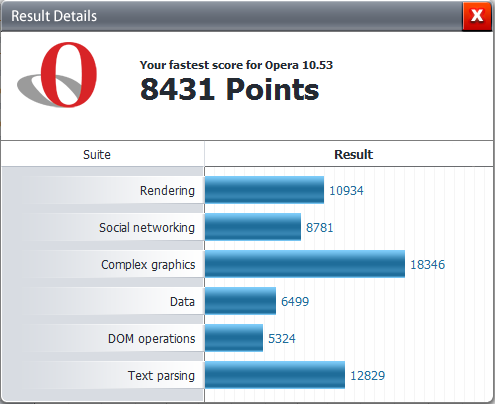Screen dimensions: 495x404
Task: Click the 12829 score value
Action: 367,376
